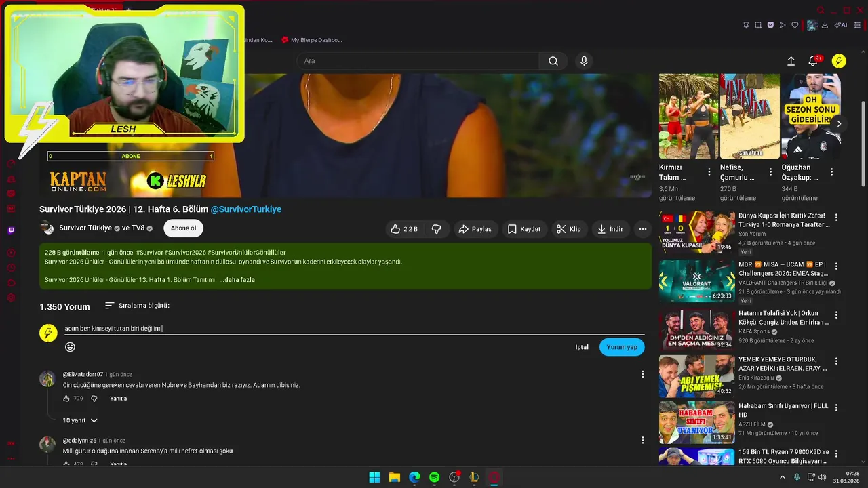Screen dimensions: 868x488
Task: Open Survivor Türkiye channel avatar
Action: pos(47,228)
